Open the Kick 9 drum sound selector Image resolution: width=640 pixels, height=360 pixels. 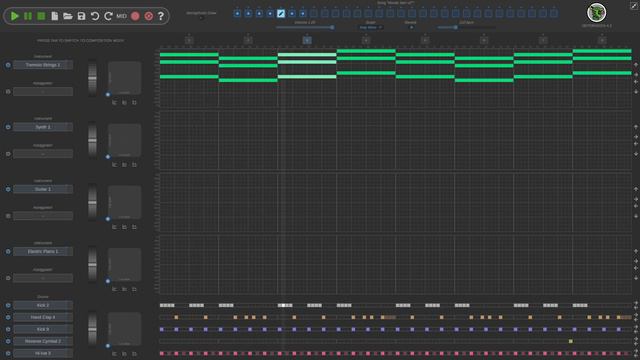pyautogui.click(x=43, y=329)
